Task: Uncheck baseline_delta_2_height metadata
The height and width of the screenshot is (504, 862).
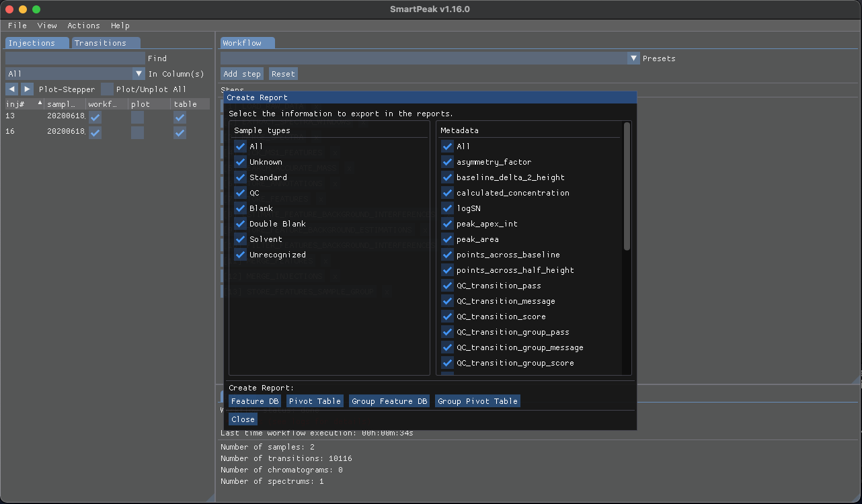Action: pos(447,177)
